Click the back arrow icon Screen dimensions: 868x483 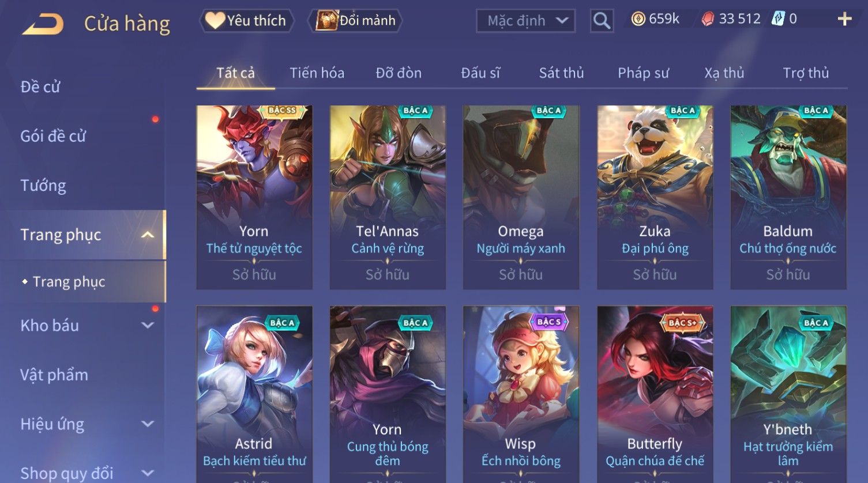(43, 24)
